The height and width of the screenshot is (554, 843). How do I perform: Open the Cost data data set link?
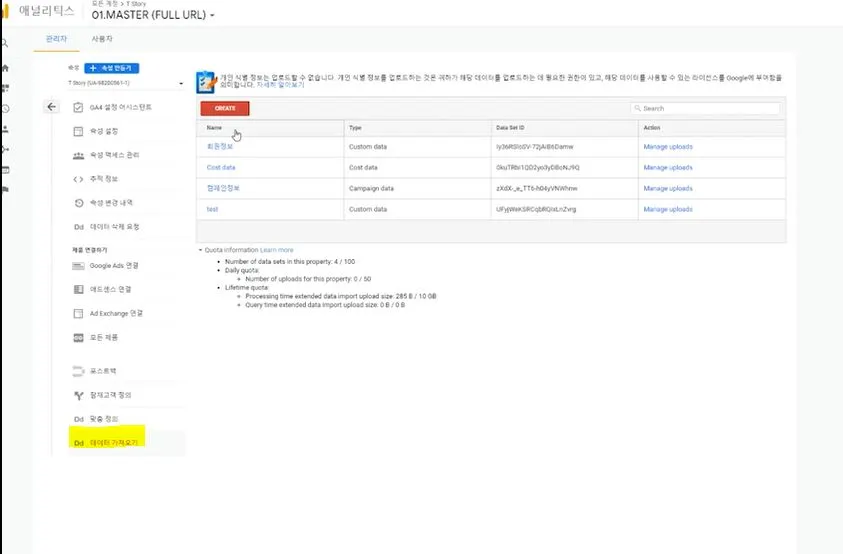tap(221, 167)
